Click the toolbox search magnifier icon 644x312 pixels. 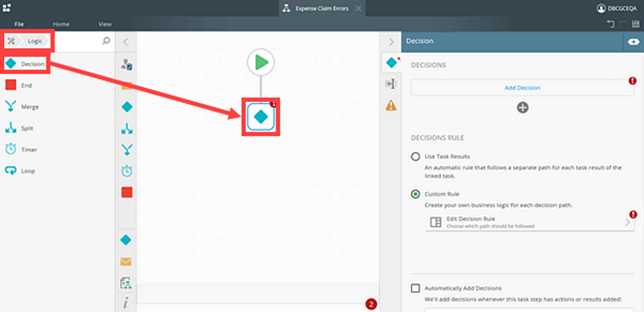[x=106, y=41]
